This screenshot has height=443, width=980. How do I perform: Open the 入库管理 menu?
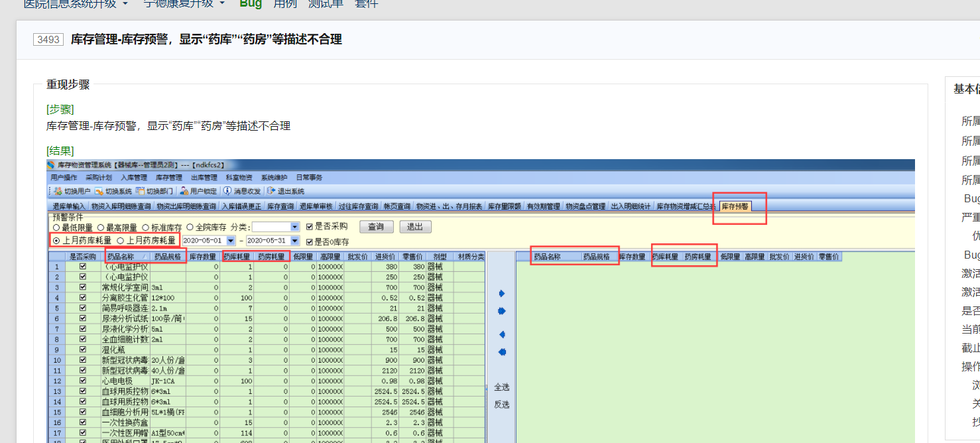pos(134,178)
